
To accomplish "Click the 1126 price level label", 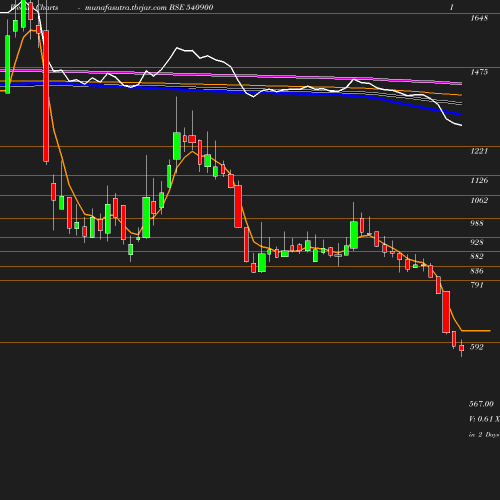I will coord(479,180).
